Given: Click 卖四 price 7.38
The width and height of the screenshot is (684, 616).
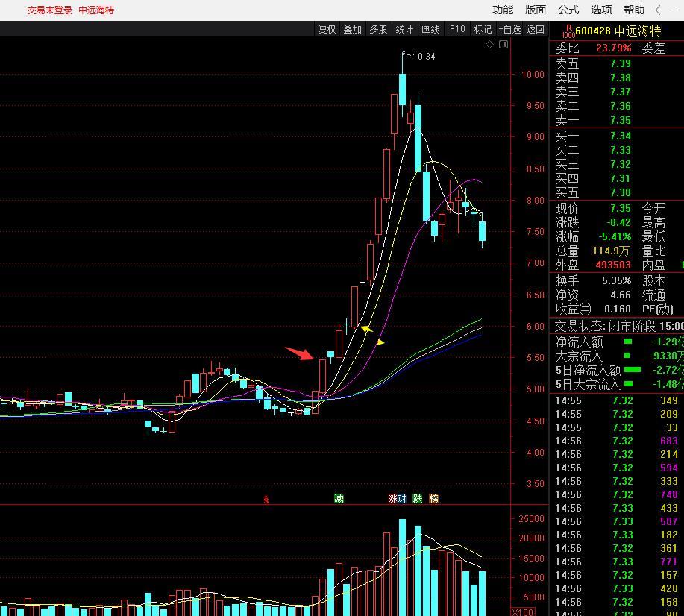Looking at the screenshot, I should pyautogui.click(x=621, y=78).
